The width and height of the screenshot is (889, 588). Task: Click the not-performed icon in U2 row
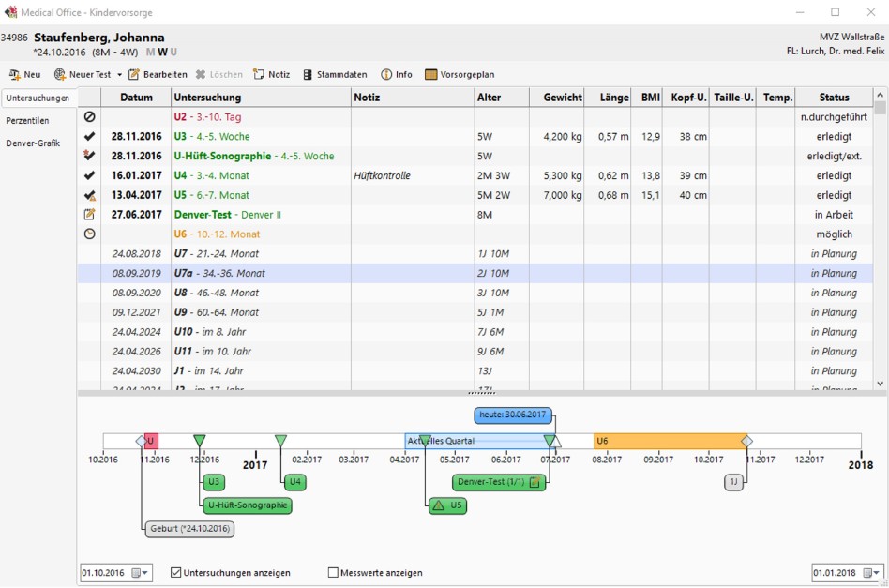[x=90, y=117]
